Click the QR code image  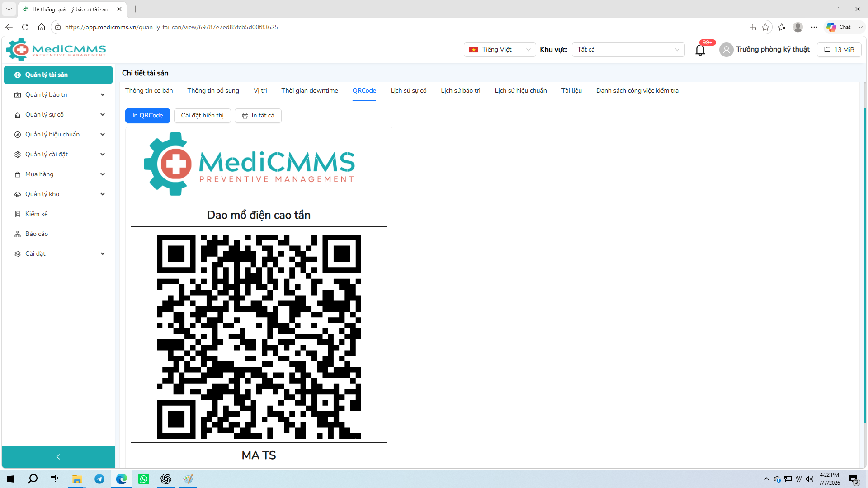click(259, 337)
